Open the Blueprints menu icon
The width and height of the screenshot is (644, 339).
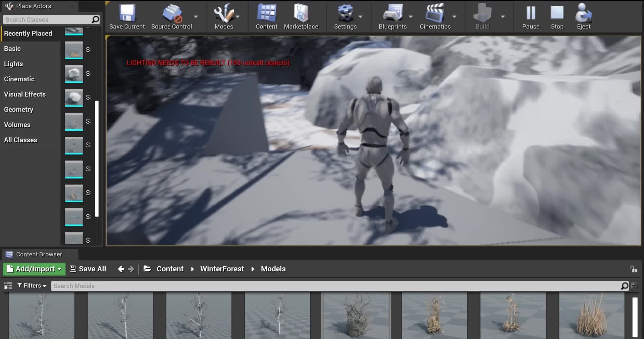click(x=392, y=13)
